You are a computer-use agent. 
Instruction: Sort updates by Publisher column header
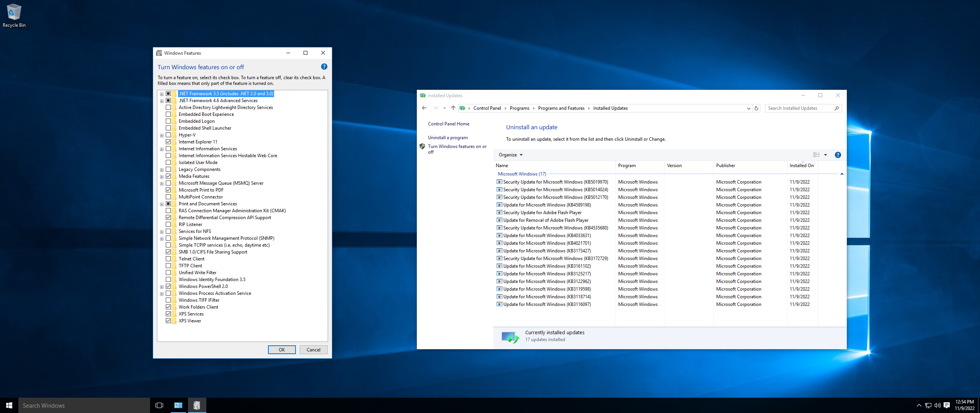pyautogui.click(x=750, y=166)
